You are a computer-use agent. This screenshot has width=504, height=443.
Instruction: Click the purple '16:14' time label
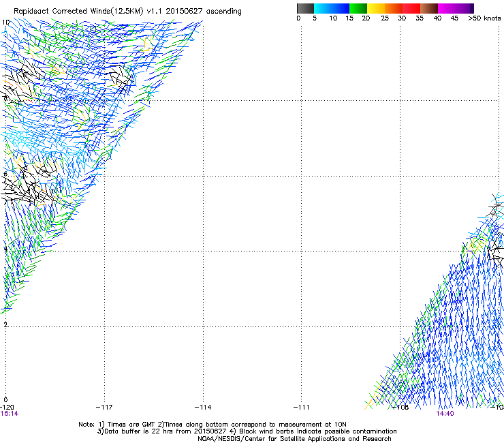pyautogui.click(x=10, y=414)
